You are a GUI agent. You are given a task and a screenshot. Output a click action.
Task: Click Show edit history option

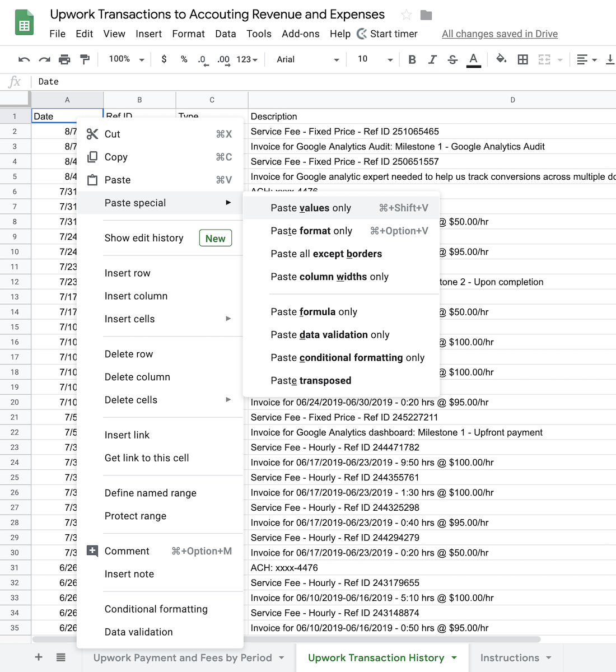[160, 238]
